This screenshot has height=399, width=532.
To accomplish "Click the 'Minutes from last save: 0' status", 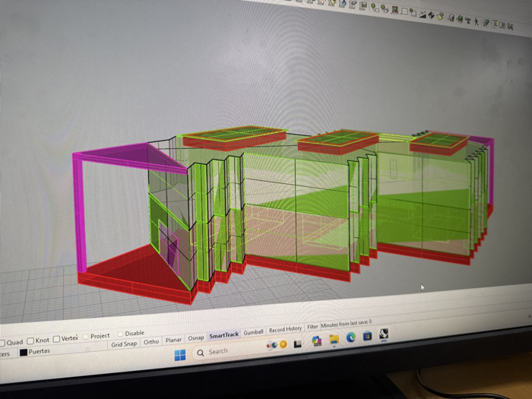I will (x=346, y=323).
